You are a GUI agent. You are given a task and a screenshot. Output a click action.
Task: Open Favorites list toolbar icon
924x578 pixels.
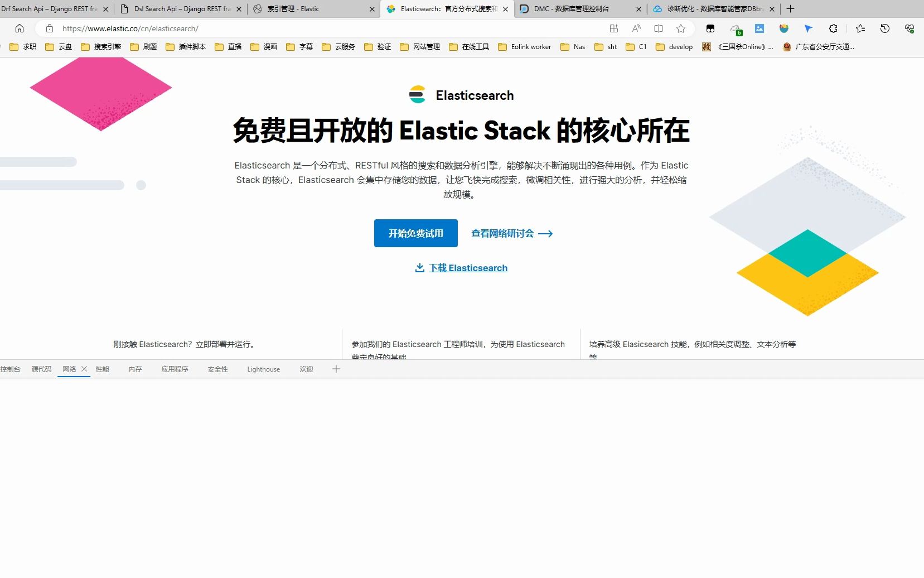[x=860, y=28]
